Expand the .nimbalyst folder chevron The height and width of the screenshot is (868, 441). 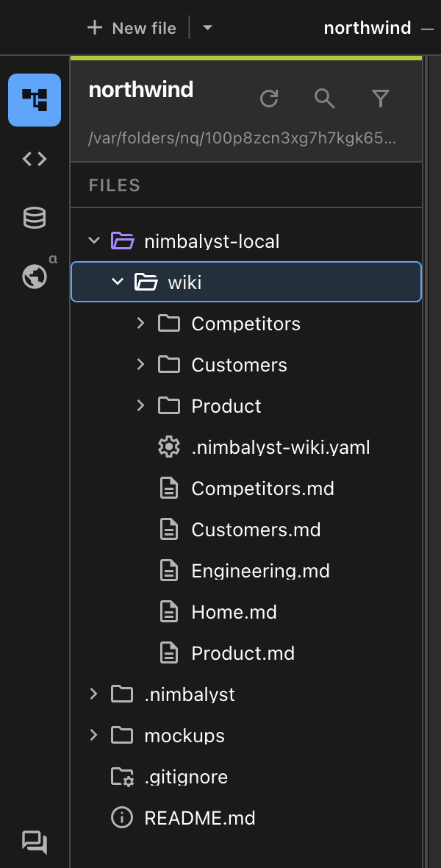[x=94, y=694]
